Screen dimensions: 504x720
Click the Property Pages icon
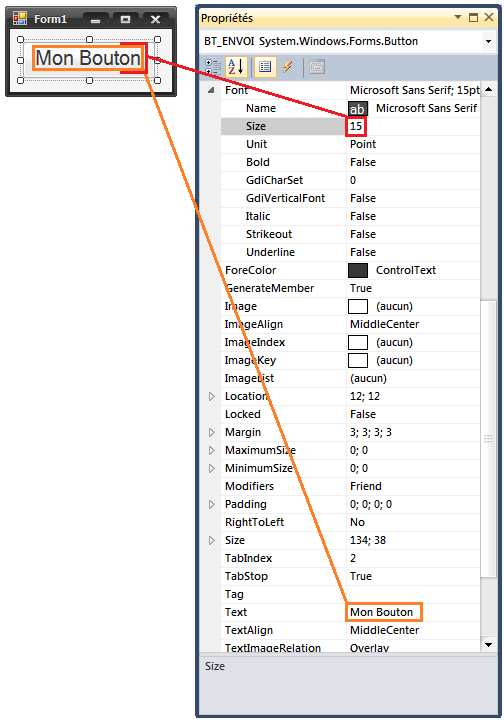[x=317, y=67]
